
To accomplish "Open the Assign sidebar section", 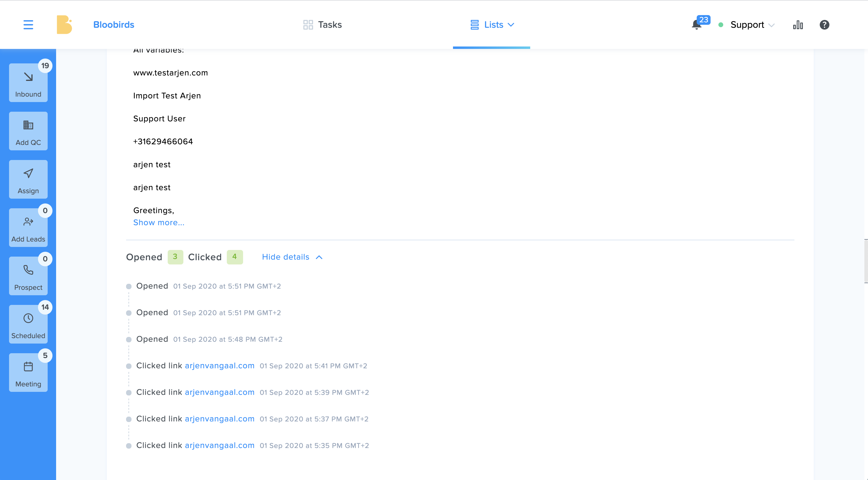I will 28,179.
